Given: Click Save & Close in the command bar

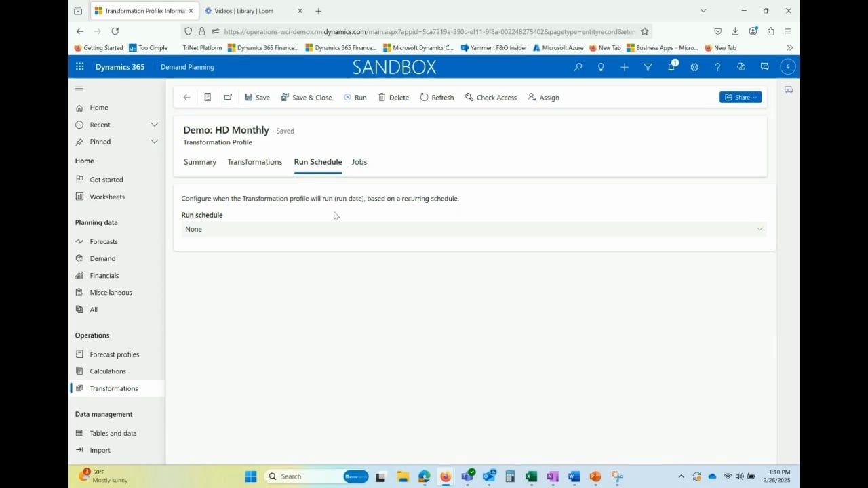Looking at the screenshot, I should pyautogui.click(x=307, y=97).
